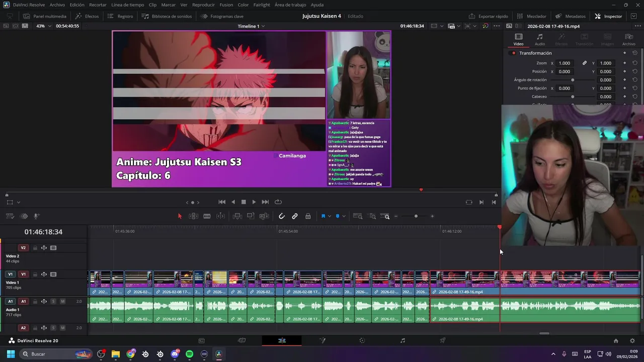Switch Inspector to Audio tab
Screen dimensions: 644x362
point(539,39)
